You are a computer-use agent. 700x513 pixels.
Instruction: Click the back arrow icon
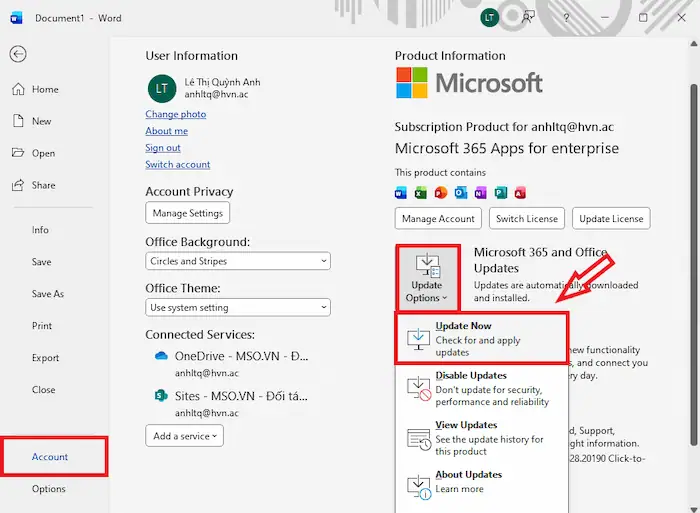click(x=18, y=55)
